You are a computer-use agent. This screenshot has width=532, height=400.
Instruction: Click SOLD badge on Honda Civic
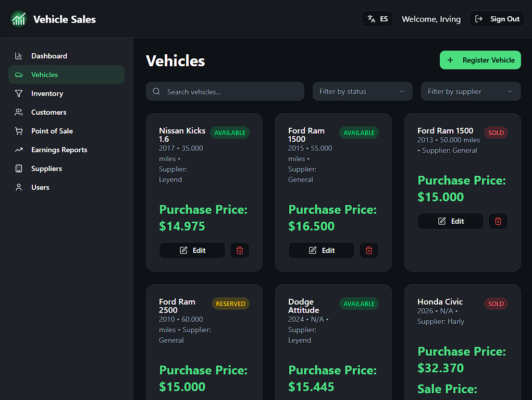click(496, 304)
